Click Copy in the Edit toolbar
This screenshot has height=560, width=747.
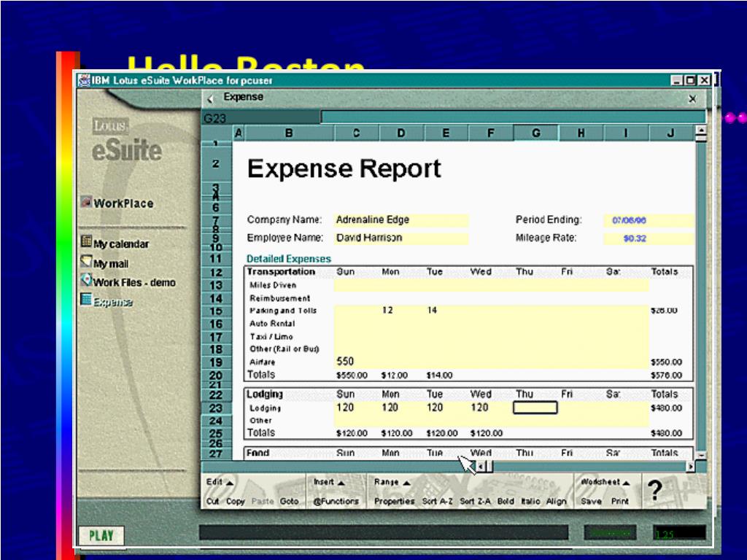click(236, 501)
